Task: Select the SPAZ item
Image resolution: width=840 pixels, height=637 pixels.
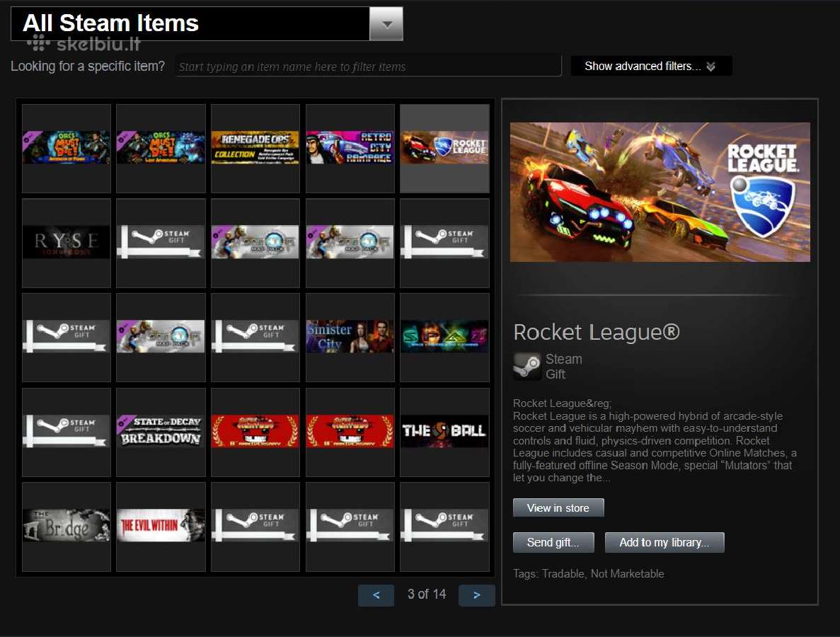Action: point(444,337)
